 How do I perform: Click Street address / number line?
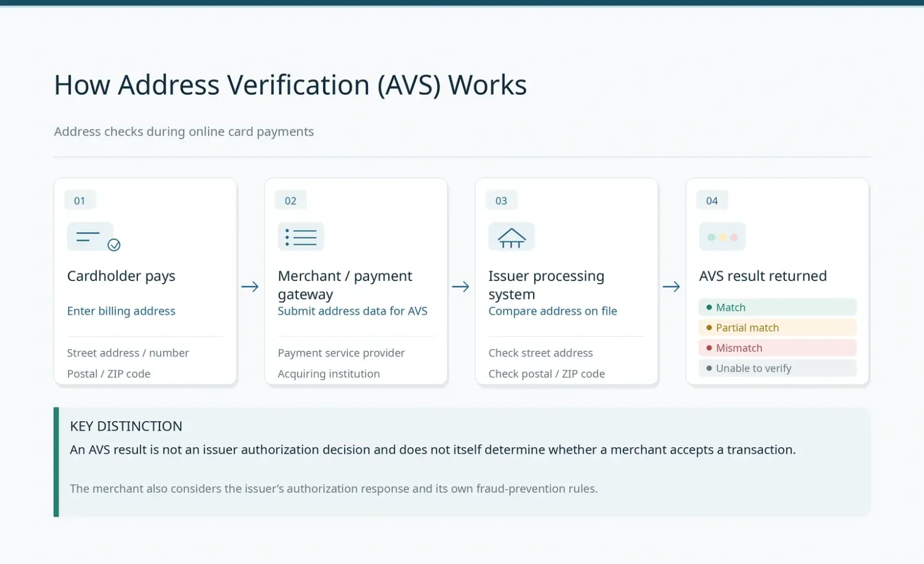[x=128, y=353]
